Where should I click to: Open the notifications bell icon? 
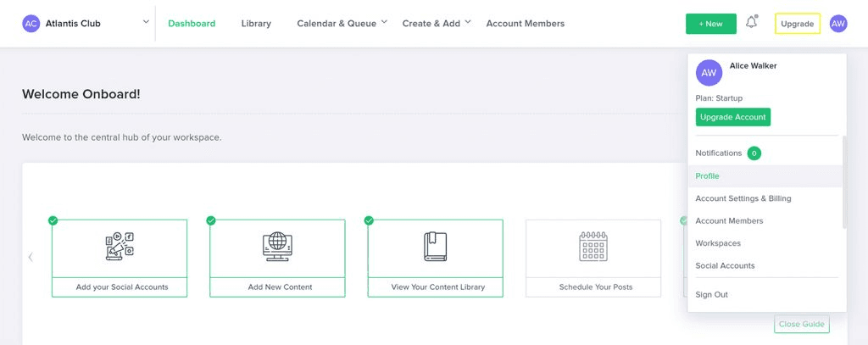pyautogui.click(x=751, y=23)
